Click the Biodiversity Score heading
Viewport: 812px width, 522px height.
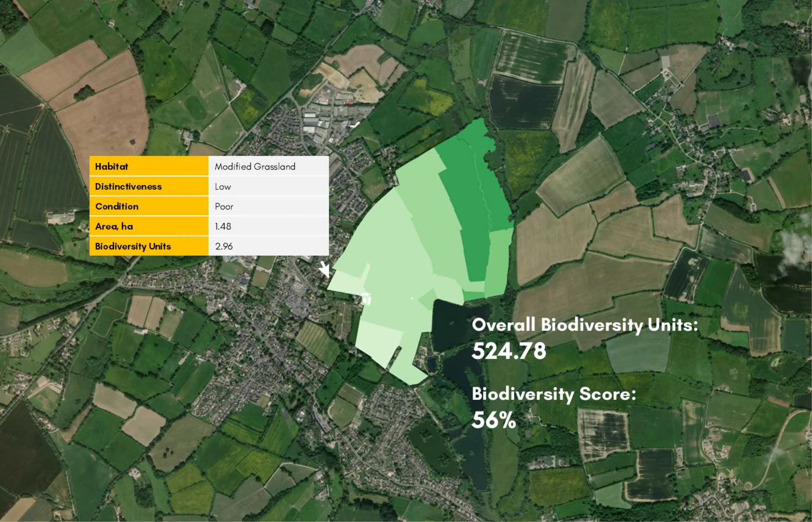[x=554, y=394]
